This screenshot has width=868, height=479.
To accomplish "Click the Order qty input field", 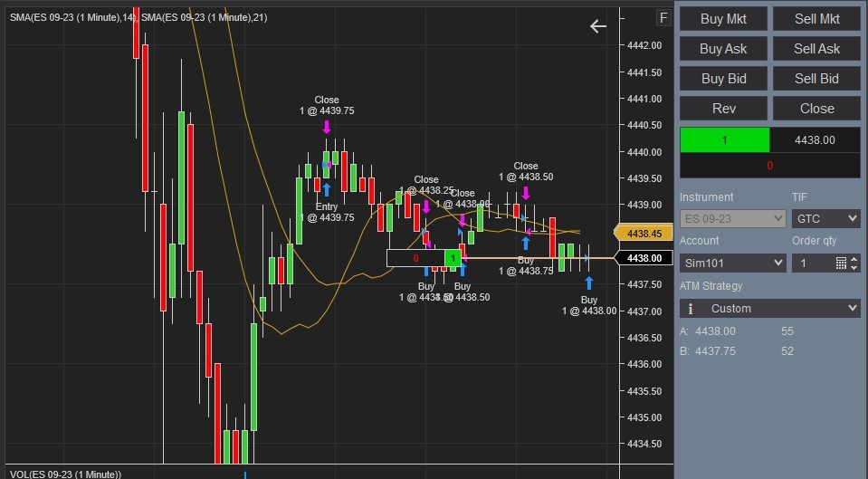I will point(813,263).
